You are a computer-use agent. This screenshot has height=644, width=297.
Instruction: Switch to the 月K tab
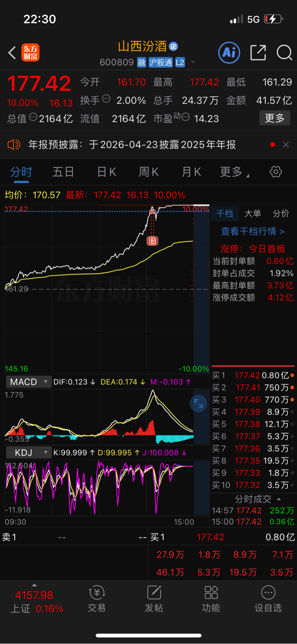[x=191, y=172]
